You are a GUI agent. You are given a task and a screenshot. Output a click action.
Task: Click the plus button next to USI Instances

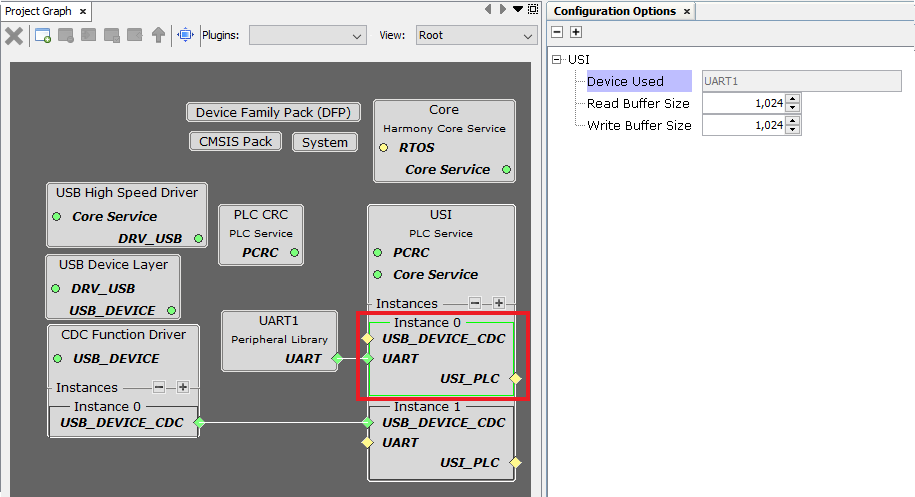[x=498, y=303]
